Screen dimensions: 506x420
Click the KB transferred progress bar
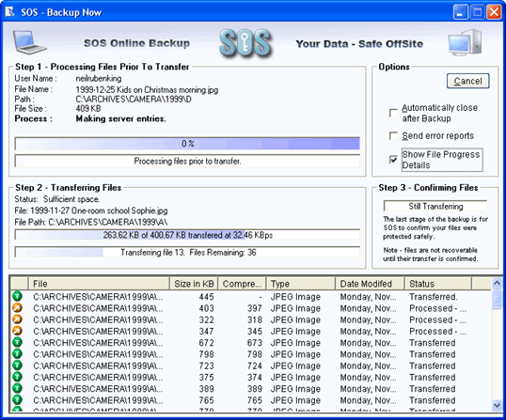(x=187, y=235)
